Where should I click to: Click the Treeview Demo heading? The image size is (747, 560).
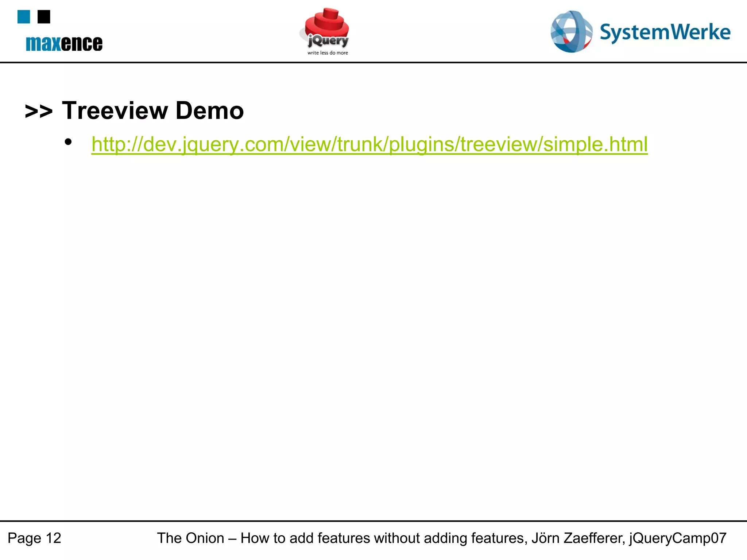pyautogui.click(x=153, y=110)
